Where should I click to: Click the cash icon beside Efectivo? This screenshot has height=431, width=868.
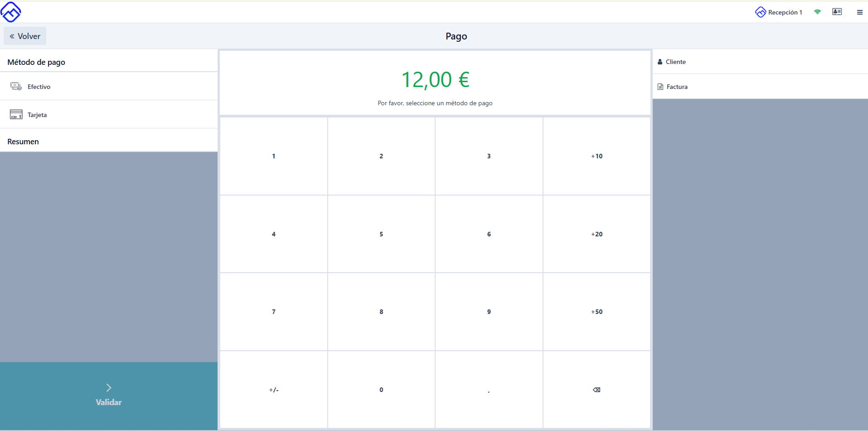pyautogui.click(x=16, y=86)
